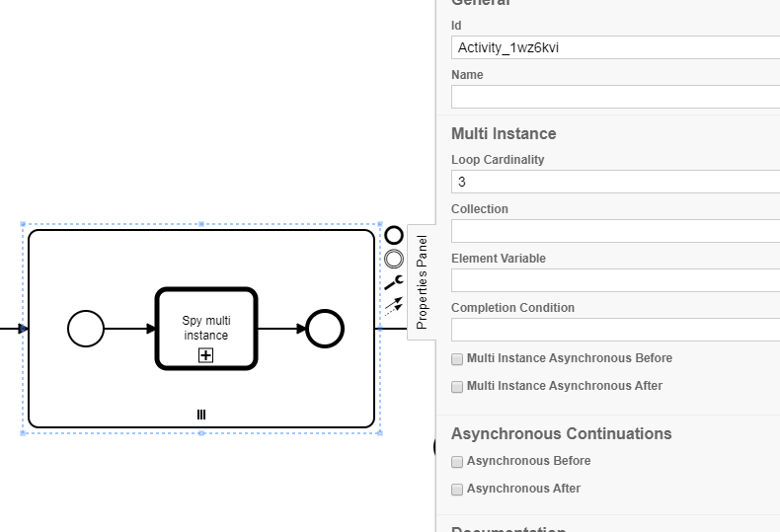This screenshot has height=532, width=780.
Task: Click the parallel multi-instance marker
Action: 201,415
